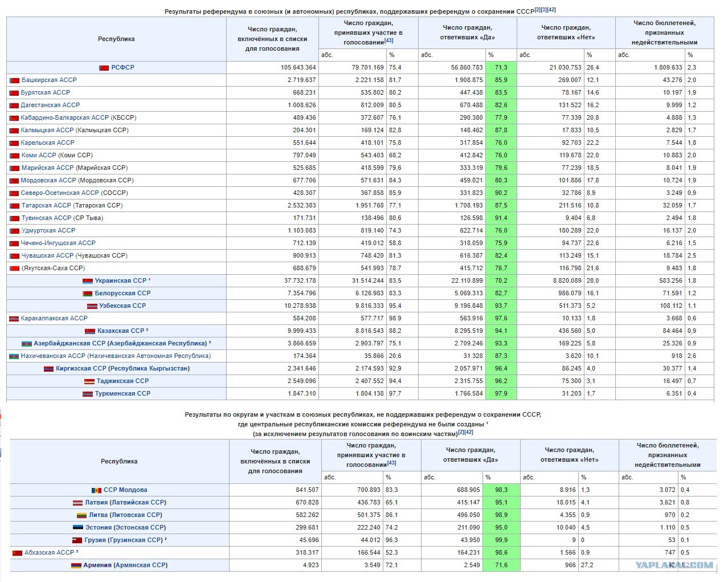Click the Эстония flag icon
Screen dimensions: 728x582
[x=78, y=528]
